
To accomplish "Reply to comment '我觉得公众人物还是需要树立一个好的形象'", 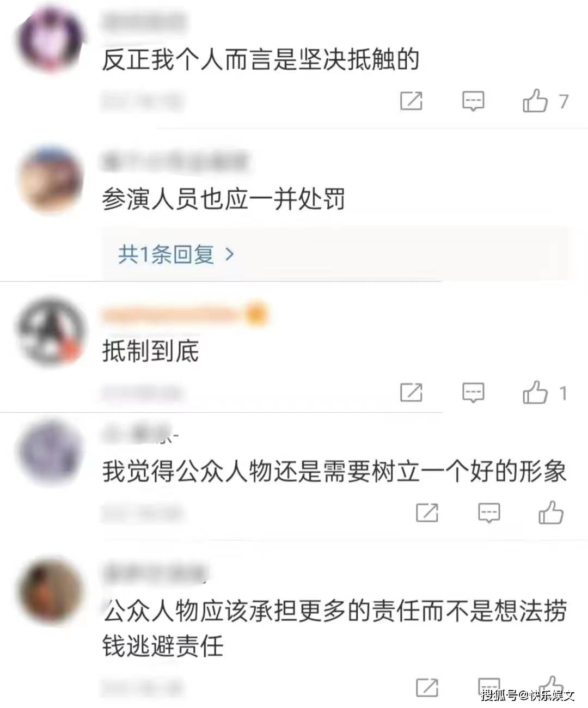I will click(489, 513).
